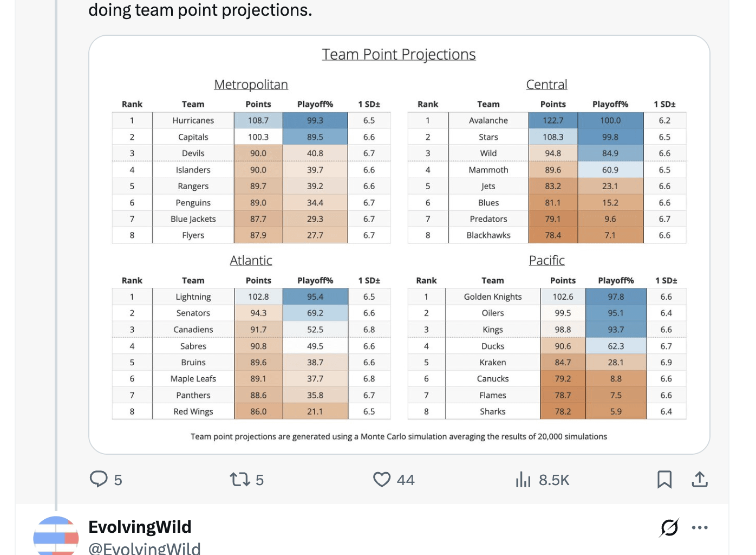Click the 8.5K view count

(553, 479)
